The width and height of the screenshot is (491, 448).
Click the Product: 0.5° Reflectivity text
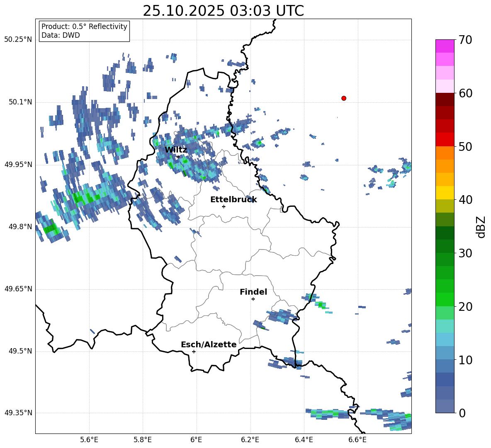(x=84, y=26)
